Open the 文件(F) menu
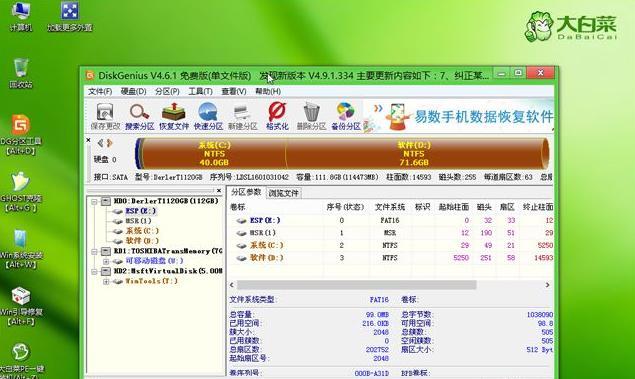This screenshot has height=379, width=635. (x=100, y=92)
